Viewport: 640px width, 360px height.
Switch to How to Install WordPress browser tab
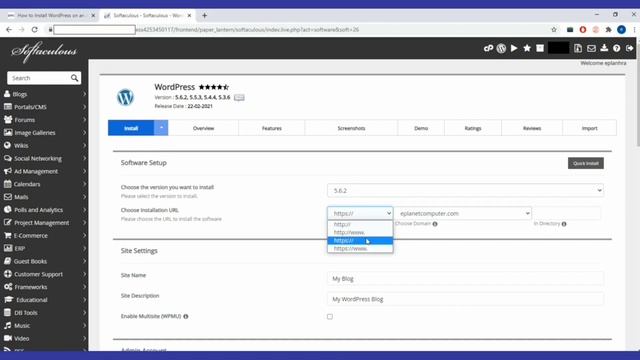point(51,16)
